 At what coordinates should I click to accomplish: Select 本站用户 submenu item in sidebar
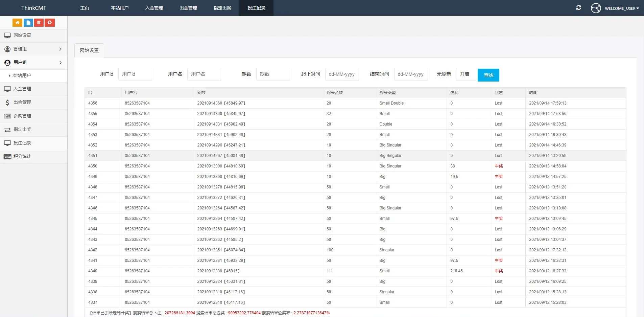[22, 75]
